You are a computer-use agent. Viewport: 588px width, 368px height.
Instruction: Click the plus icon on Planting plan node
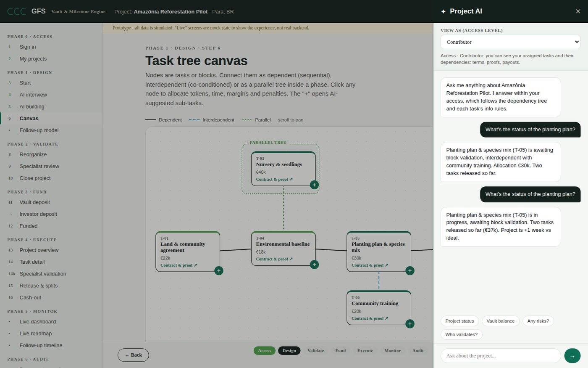tap(410, 270)
